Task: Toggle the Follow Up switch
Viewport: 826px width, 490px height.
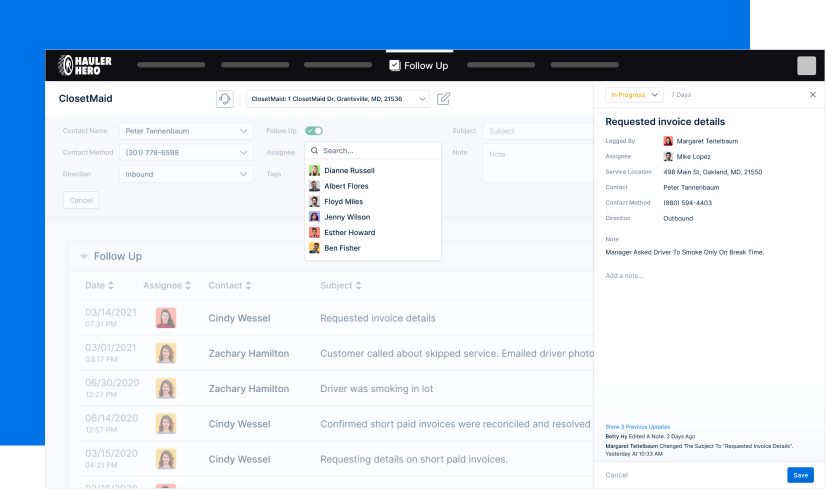Action: click(x=314, y=131)
